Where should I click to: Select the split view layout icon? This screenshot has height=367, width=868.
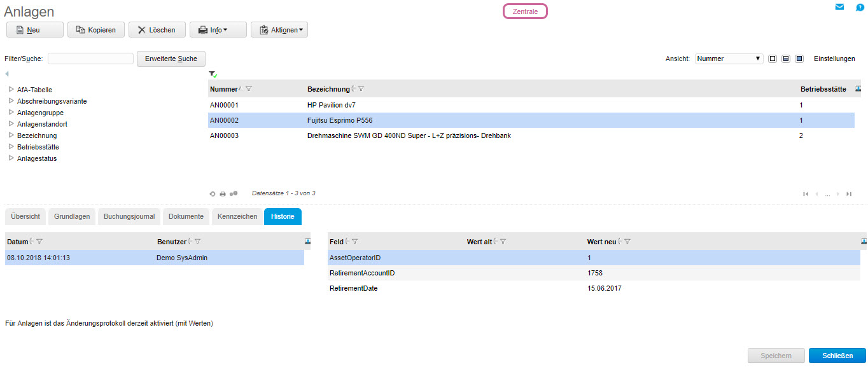[786, 58]
